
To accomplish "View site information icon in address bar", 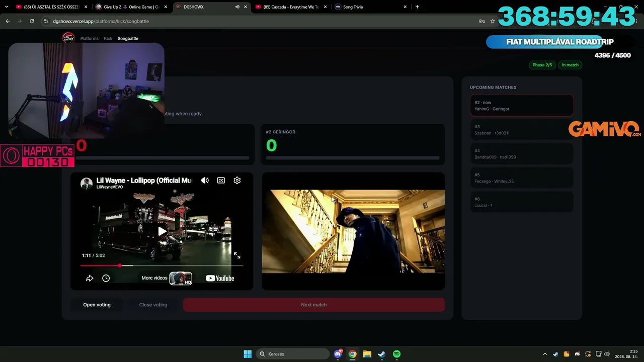I will click(x=46, y=21).
